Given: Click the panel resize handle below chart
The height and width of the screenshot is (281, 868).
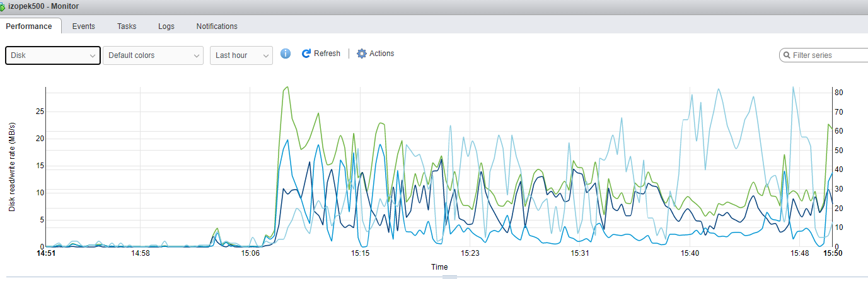Looking at the screenshot, I should tap(449, 277).
